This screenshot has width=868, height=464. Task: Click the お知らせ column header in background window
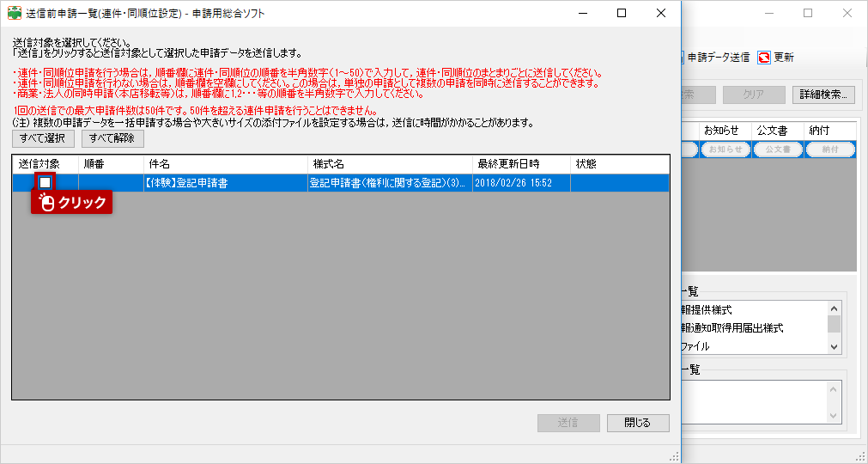pyautogui.click(x=725, y=131)
